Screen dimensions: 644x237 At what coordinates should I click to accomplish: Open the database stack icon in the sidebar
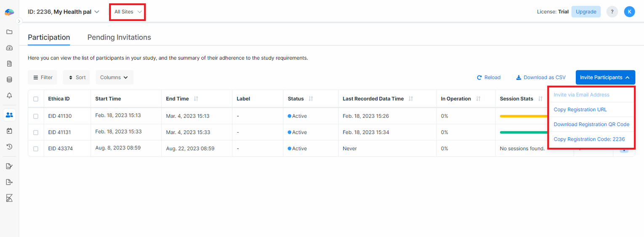pos(9,80)
